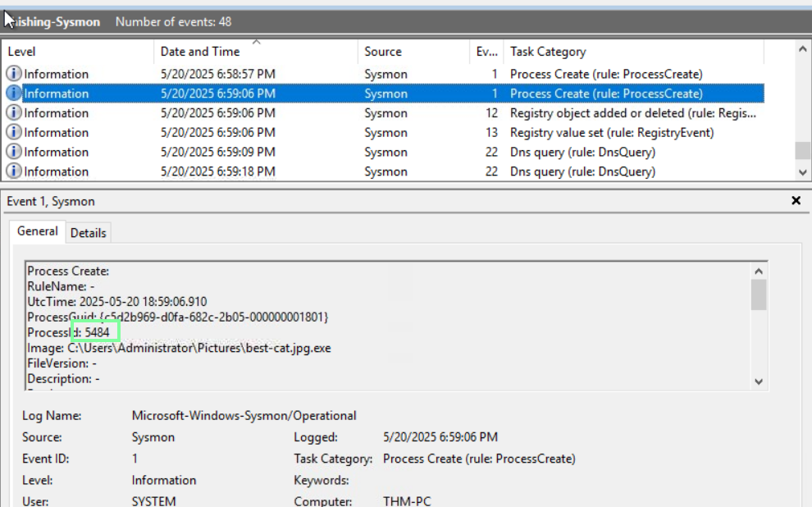Switch to the Details tab
This screenshot has width=812, height=507.
[x=88, y=233]
